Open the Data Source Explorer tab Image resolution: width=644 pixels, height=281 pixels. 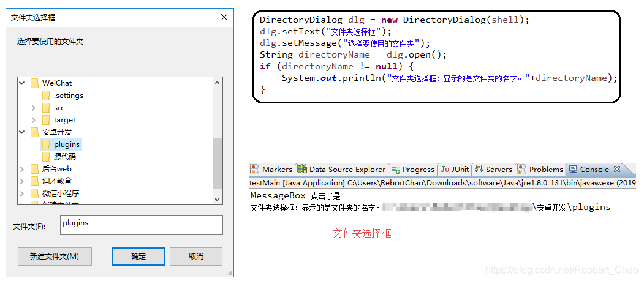342,169
